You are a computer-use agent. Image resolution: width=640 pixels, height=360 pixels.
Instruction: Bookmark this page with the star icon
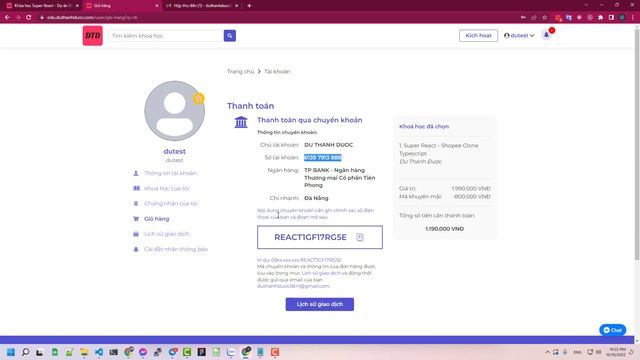[x=544, y=18]
